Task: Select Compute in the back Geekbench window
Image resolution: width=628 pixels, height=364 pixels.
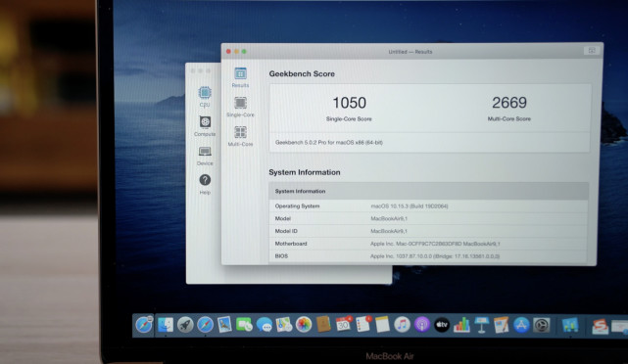Action: (205, 126)
